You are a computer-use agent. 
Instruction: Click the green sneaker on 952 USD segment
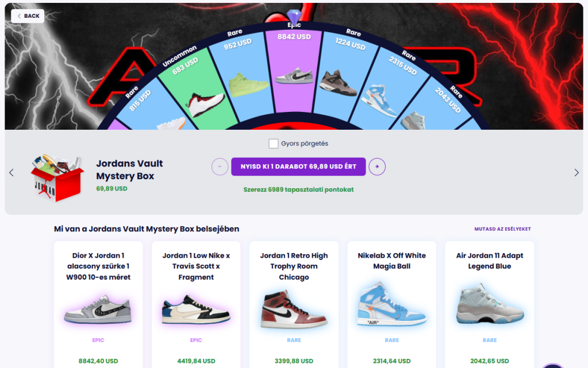click(x=248, y=85)
